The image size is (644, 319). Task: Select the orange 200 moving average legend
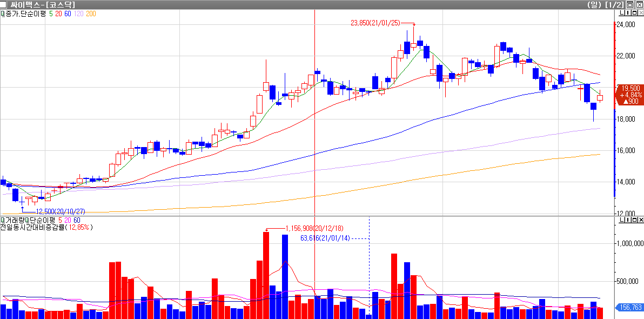pyautogui.click(x=91, y=14)
